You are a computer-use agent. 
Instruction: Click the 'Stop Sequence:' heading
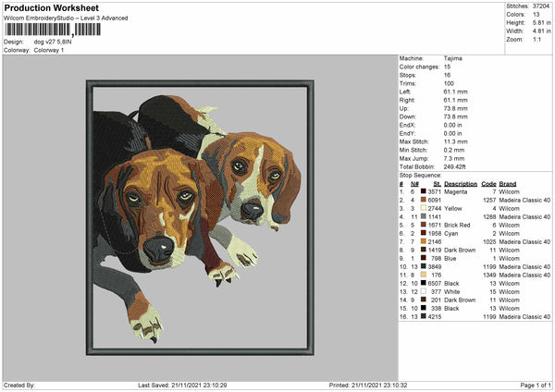[x=421, y=175]
